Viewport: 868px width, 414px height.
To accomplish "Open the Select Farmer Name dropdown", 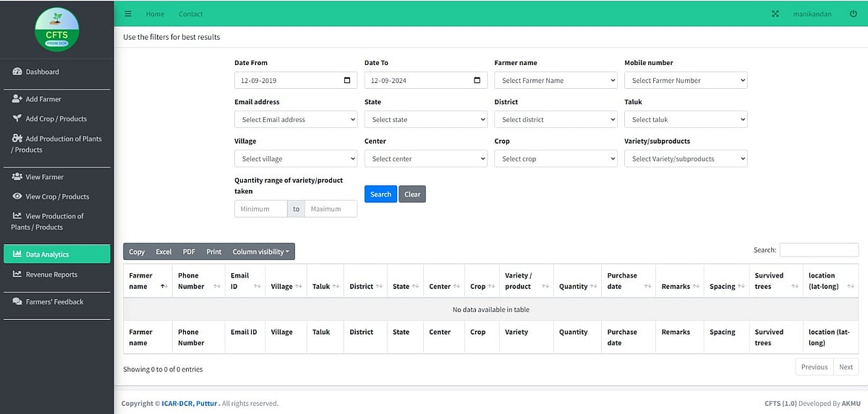I will click(x=555, y=80).
